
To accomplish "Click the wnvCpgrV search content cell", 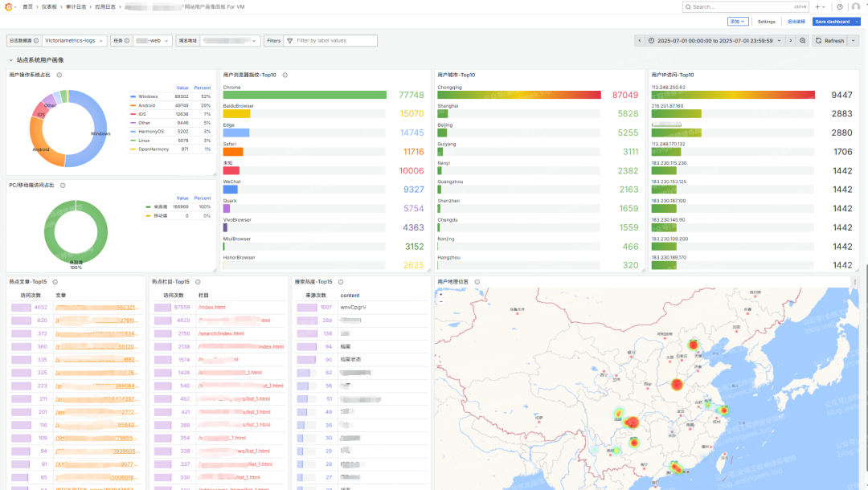I will (353, 308).
